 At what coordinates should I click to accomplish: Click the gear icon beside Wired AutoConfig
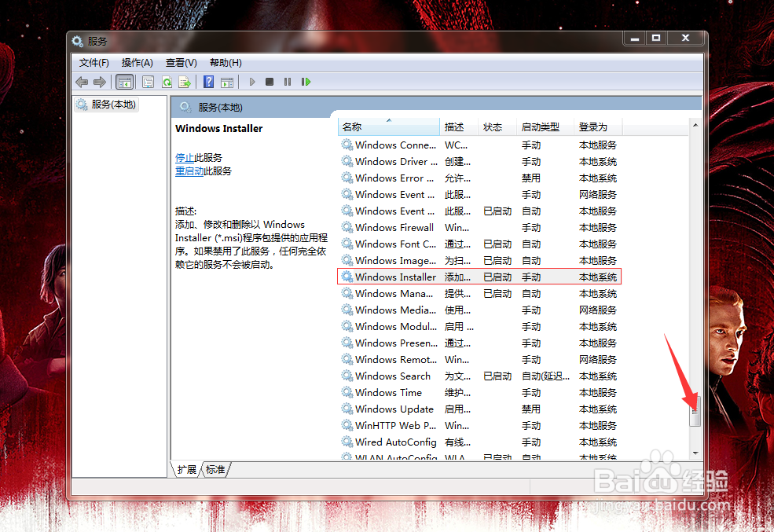pos(347,442)
